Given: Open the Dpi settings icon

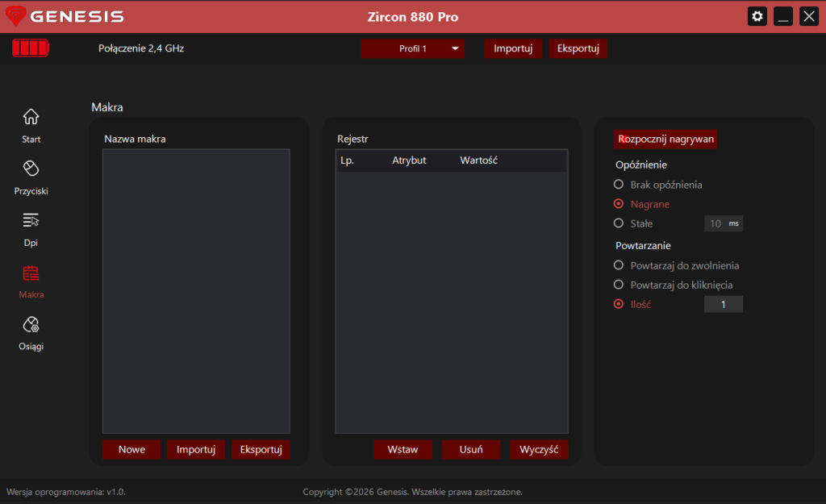Looking at the screenshot, I should (x=31, y=220).
